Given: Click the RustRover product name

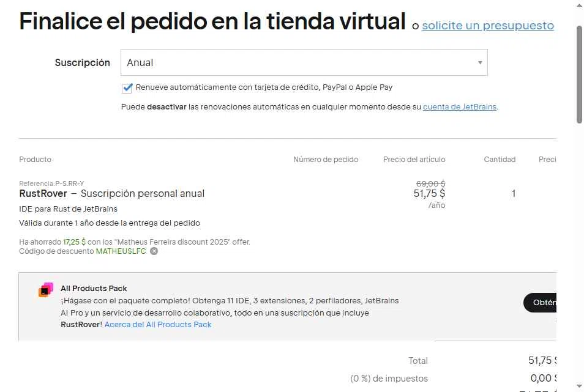Looking at the screenshot, I should [43, 193].
